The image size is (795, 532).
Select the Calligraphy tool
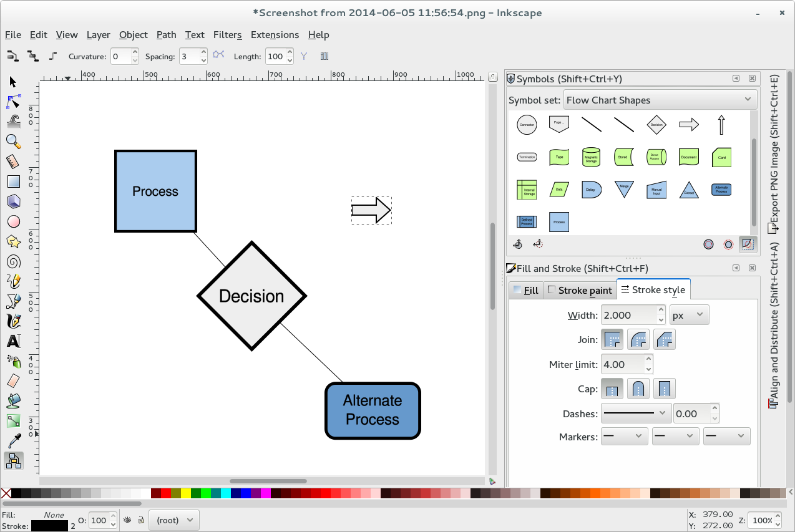(13, 321)
